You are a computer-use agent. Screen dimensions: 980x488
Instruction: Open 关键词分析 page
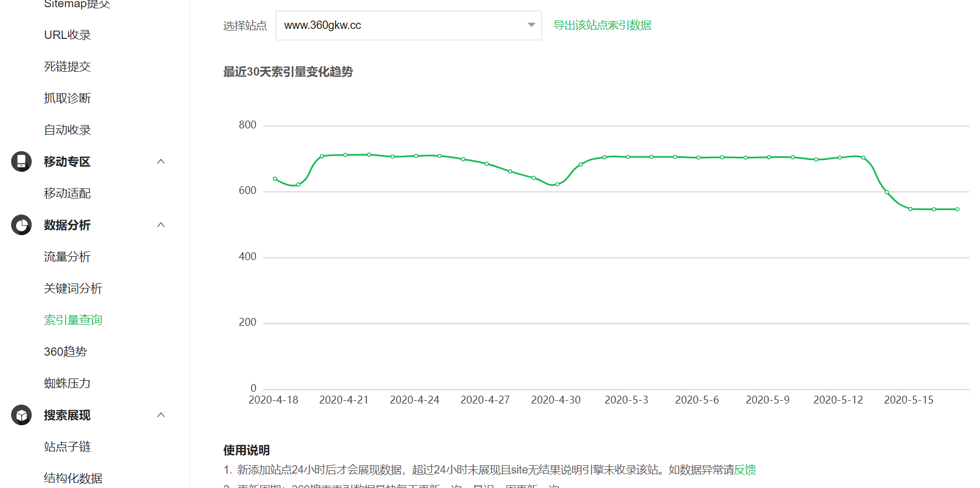coord(73,288)
